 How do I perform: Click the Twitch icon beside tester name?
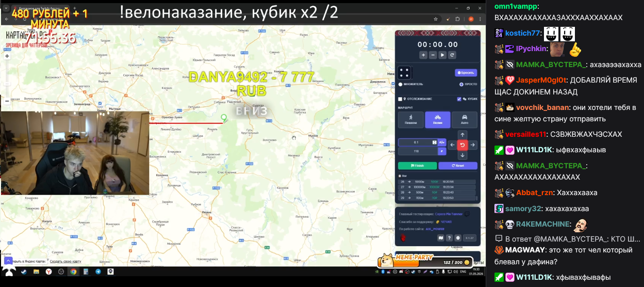point(467,214)
